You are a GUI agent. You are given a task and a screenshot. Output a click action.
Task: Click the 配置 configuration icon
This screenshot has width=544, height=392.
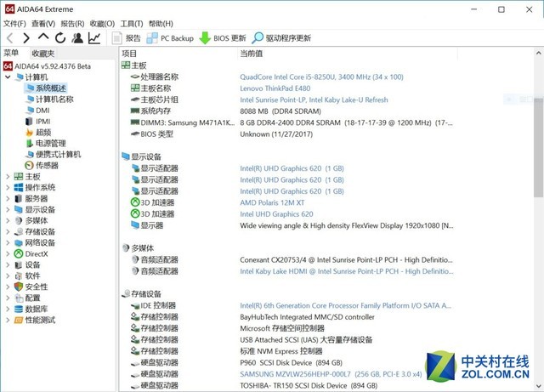[x=19, y=298]
